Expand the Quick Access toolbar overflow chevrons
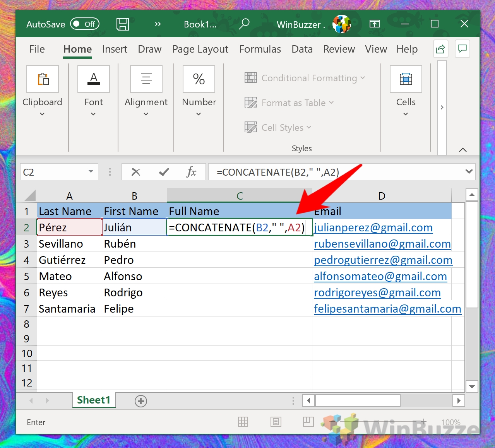The width and height of the screenshot is (495, 448). click(x=158, y=24)
